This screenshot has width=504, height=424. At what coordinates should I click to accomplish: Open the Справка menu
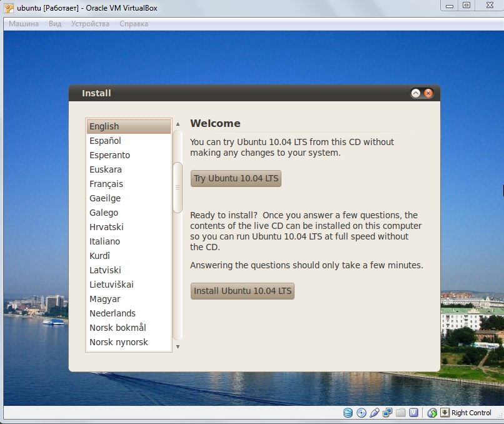(134, 24)
